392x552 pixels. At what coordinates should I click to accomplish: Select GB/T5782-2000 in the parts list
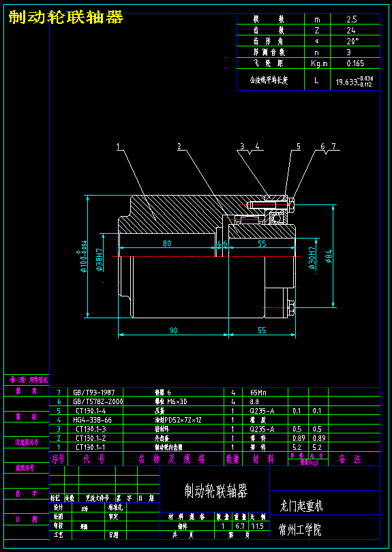point(98,401)
